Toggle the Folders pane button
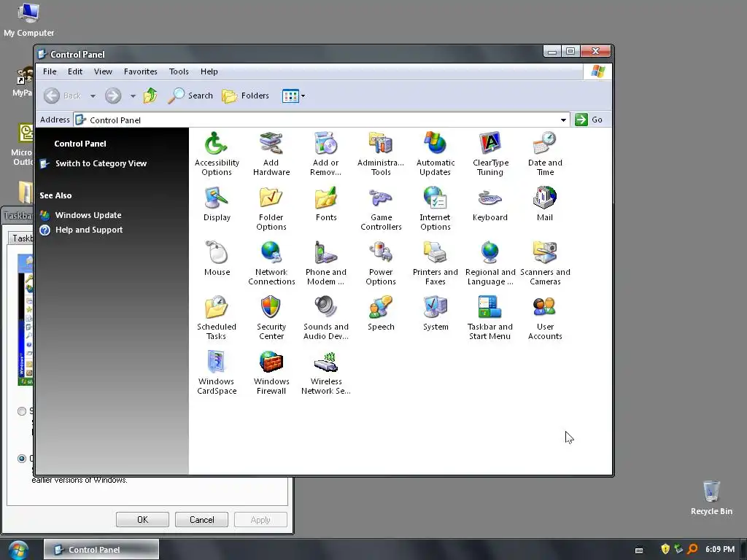The width and height of the screenshot is (747, 560). point(246,96)
